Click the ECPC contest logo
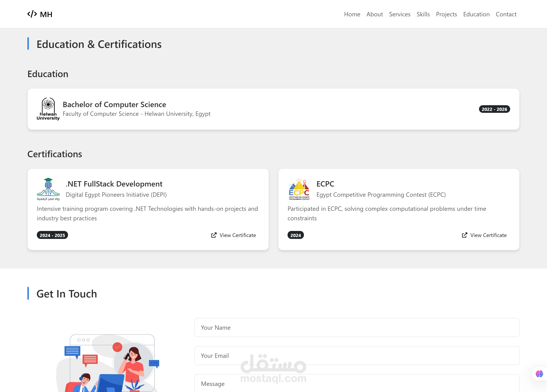The width and height of the screenshot is (547, 392). coord(299,189)
